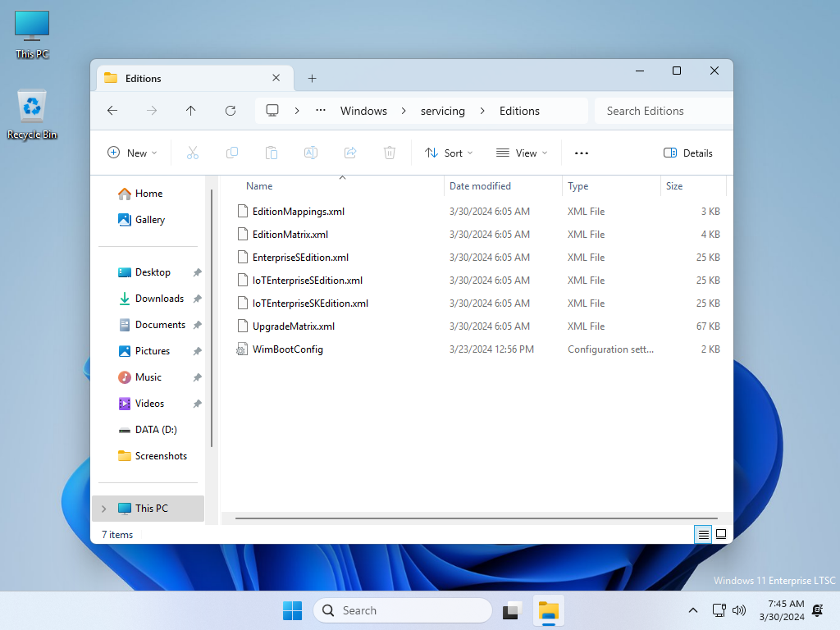Expand the This PC tree node
This screenshot has height=630, width=840.
pos(104,509)
